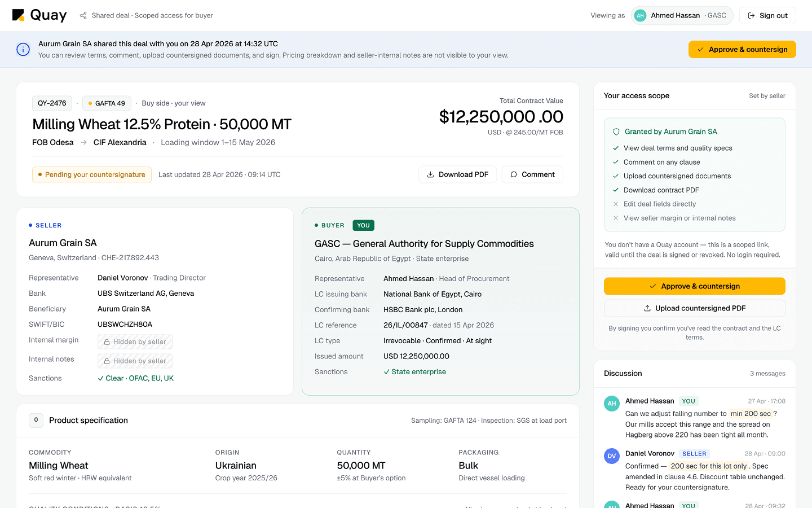Click the "Set by seller" label
Screen dimensions: 812x508
(767, 96)
